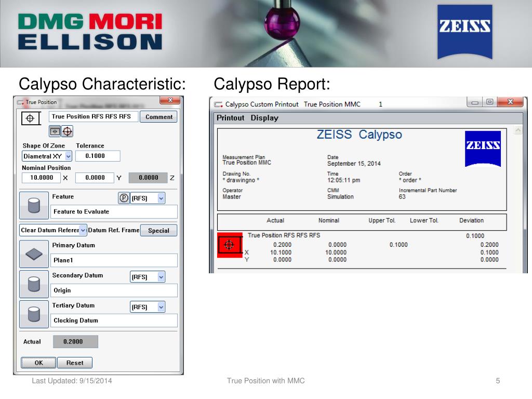Click the report scrollbar up arrow
This screenshot has width=532, height=399.
tap(518, 130)
